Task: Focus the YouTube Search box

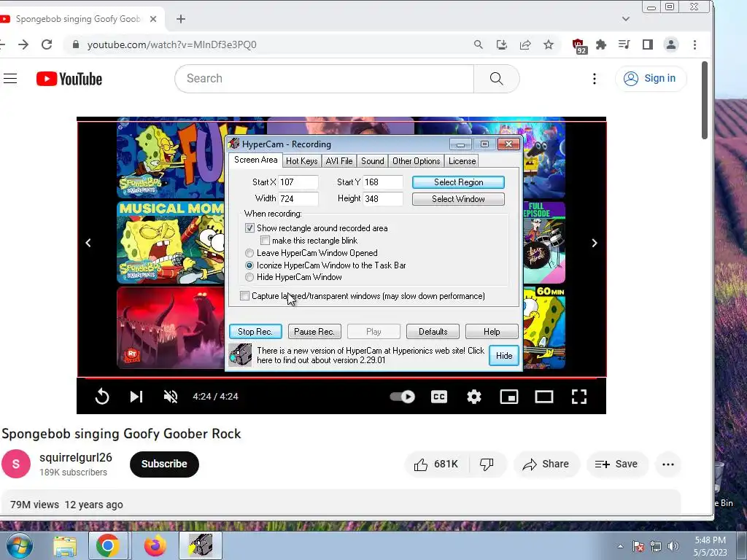Action: point(325,79)
